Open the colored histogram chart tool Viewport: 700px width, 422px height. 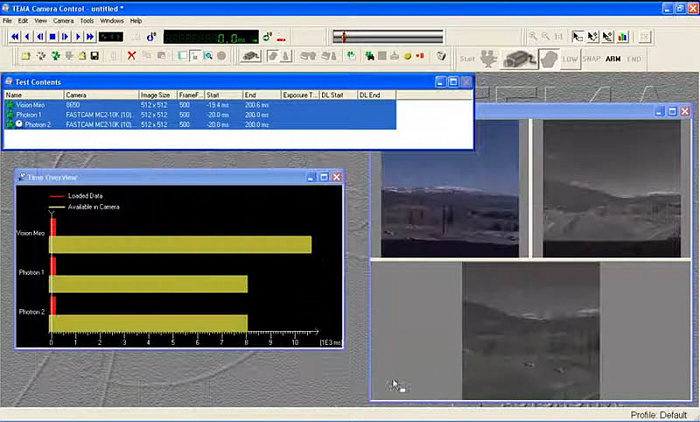coord(623,37)
